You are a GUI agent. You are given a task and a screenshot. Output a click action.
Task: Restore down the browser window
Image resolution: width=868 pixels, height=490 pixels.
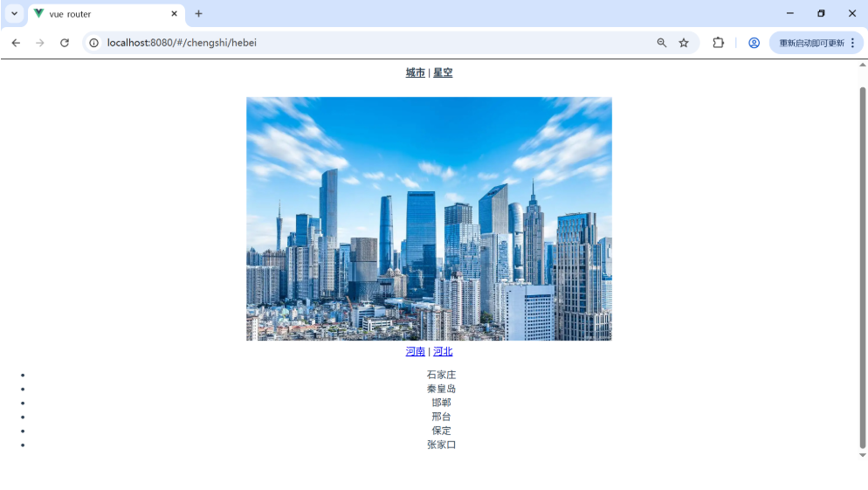pos(821,13)
